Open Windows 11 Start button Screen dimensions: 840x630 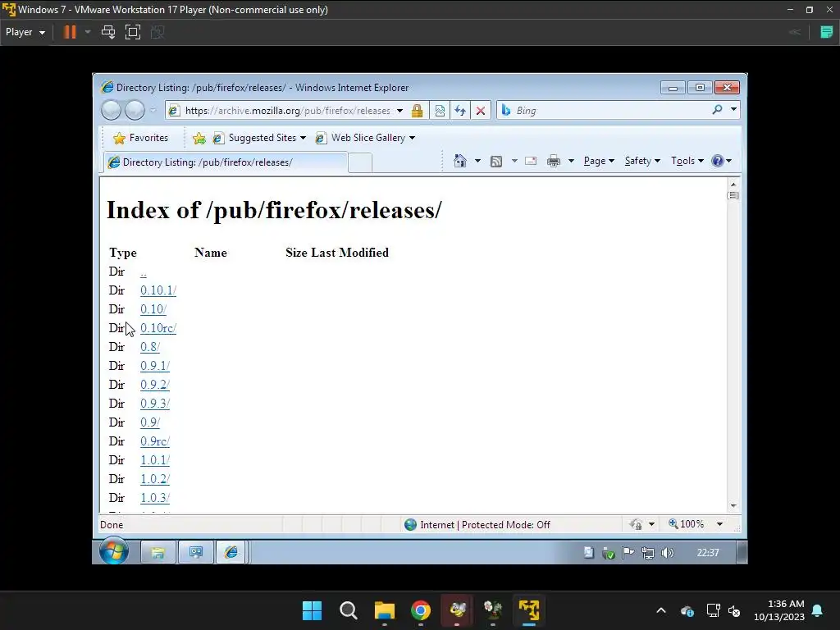pos(312,610)
